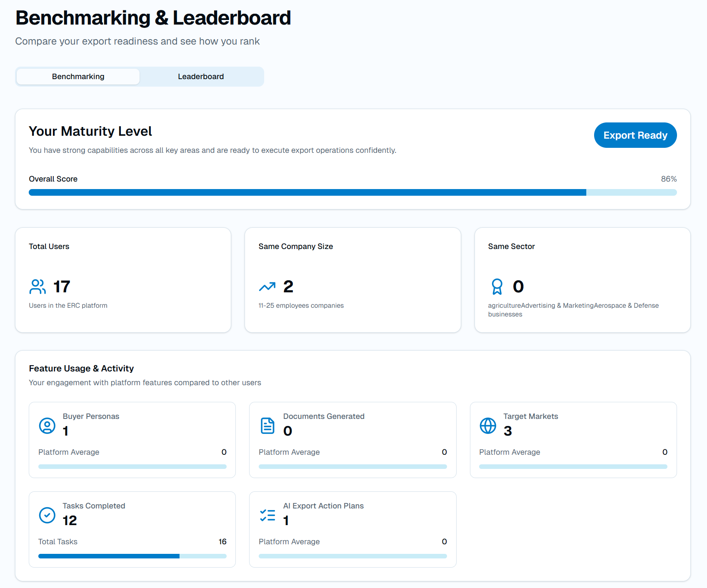Click the Total Users count 17
The height and width of the screenshot is (588, 707).
62,287
